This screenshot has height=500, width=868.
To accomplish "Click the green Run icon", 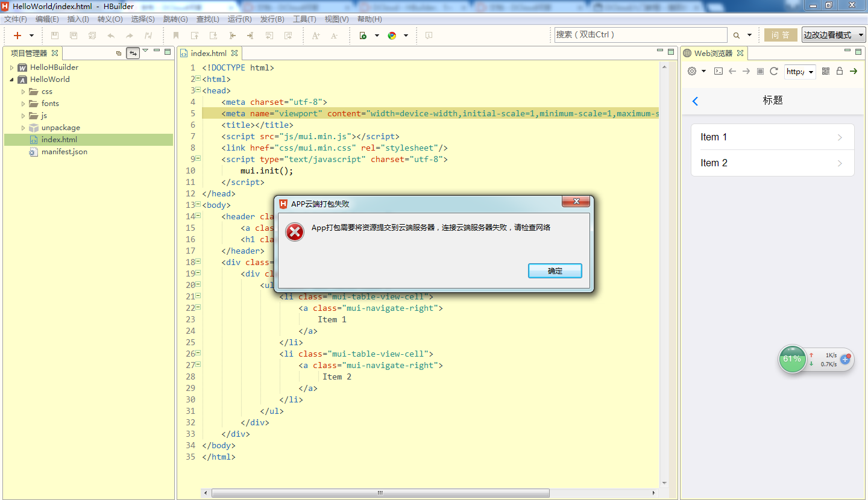I will (x=363, y=36).
